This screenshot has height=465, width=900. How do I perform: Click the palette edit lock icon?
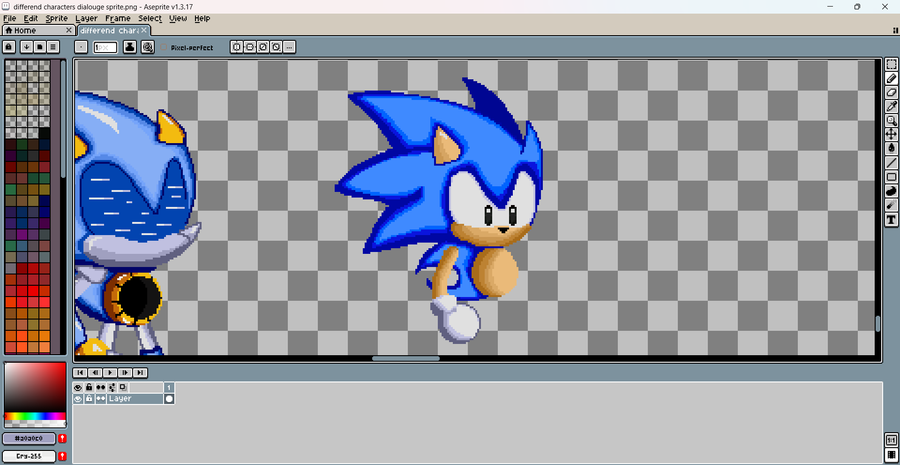pyautogui.click(x=9, y=47)
